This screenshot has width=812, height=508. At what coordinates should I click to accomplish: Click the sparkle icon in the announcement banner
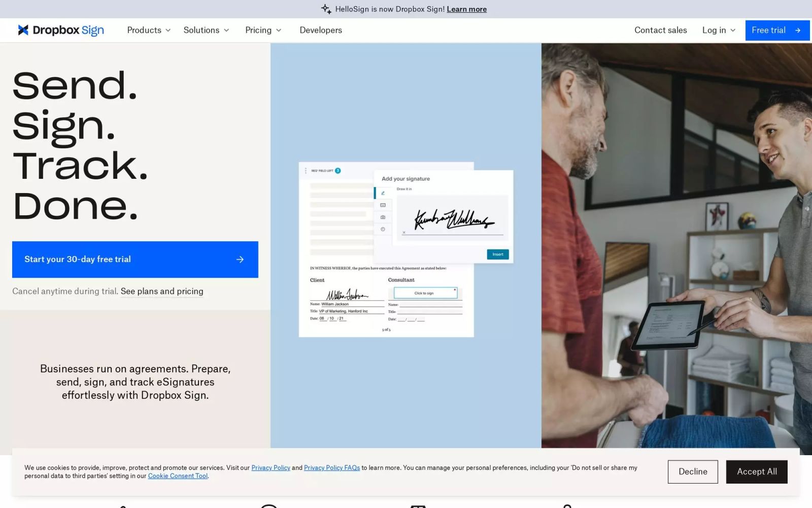(326, 9)
